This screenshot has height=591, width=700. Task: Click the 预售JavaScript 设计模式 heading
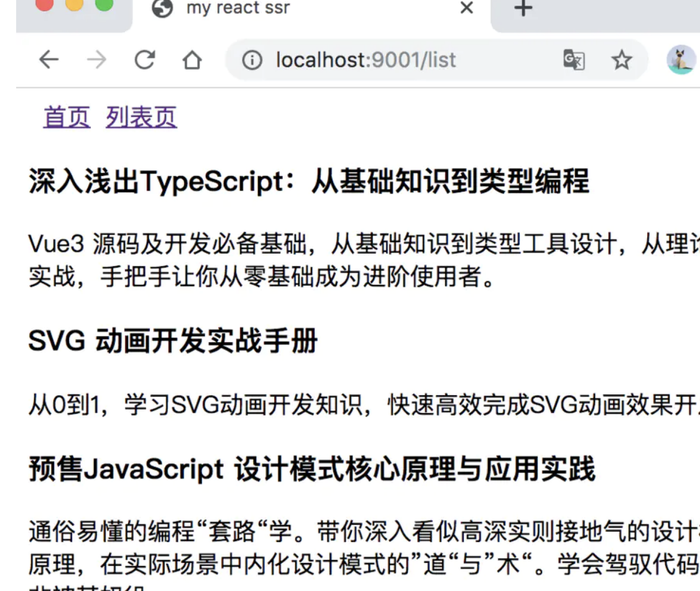311,469
